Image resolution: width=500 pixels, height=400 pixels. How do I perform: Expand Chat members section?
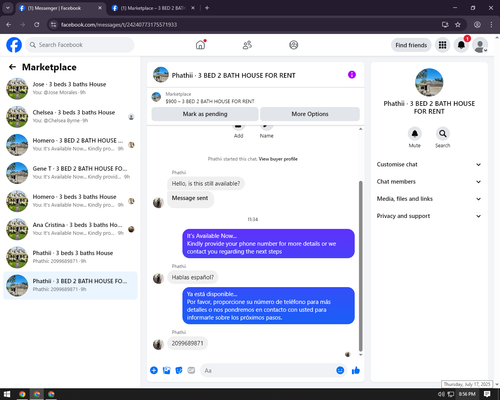429,182
